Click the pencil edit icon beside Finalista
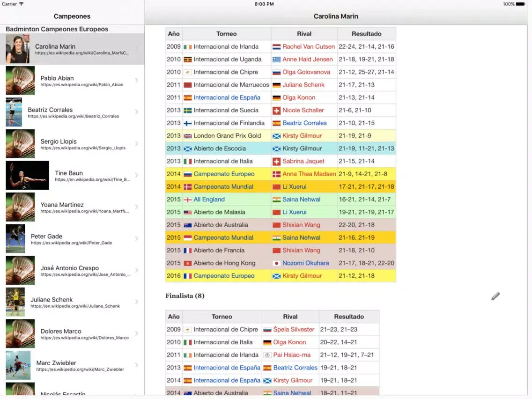The height and width of the screenshot is (399, 532). (x=495, y=296)
